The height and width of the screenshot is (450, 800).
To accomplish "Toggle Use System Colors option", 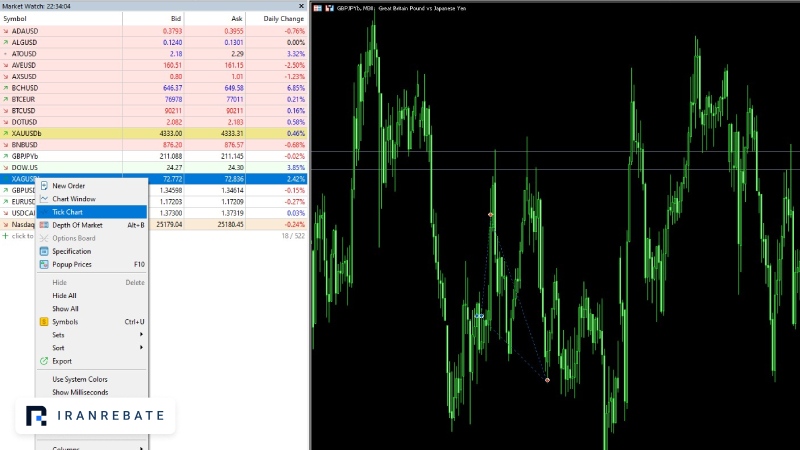I will [80, 379].
